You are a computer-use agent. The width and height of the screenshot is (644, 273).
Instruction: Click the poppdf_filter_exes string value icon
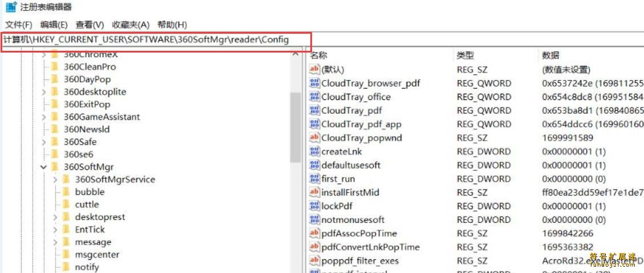pos(315,260)
